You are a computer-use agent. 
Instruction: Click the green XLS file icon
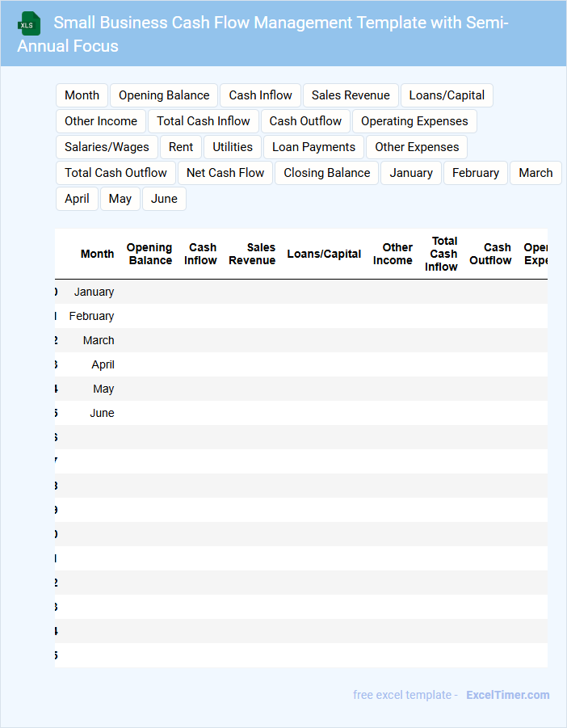point(29,23)
